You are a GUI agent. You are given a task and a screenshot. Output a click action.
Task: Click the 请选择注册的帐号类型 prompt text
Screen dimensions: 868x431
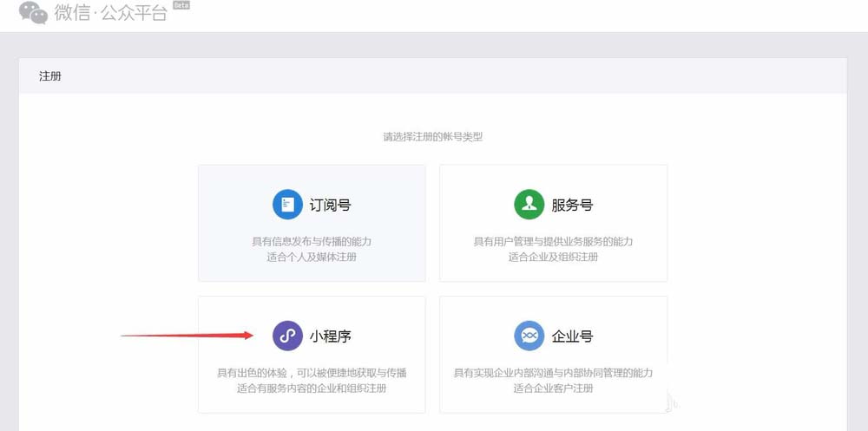tap(432, 137)
